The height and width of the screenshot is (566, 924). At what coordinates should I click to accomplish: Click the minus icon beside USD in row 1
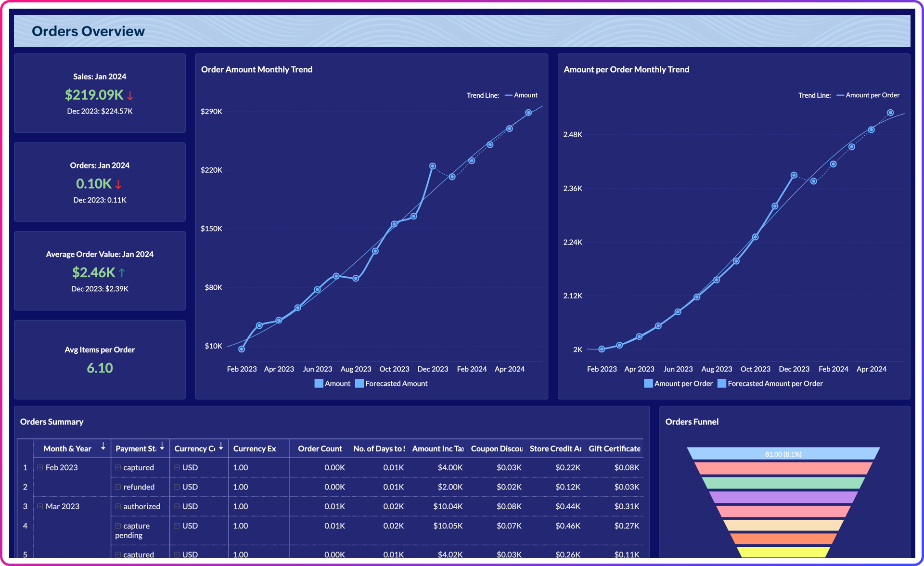point(177,467)
